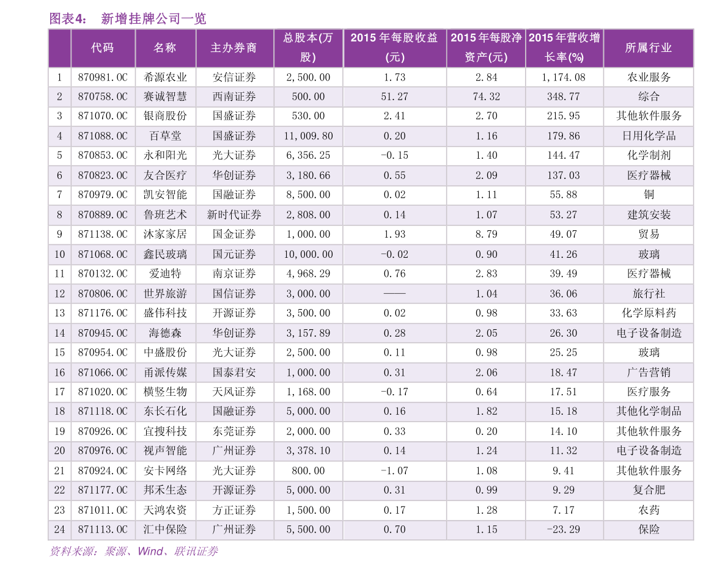
Task: Click the 旅行社 industry cell
Action: [x=648, y=294]
